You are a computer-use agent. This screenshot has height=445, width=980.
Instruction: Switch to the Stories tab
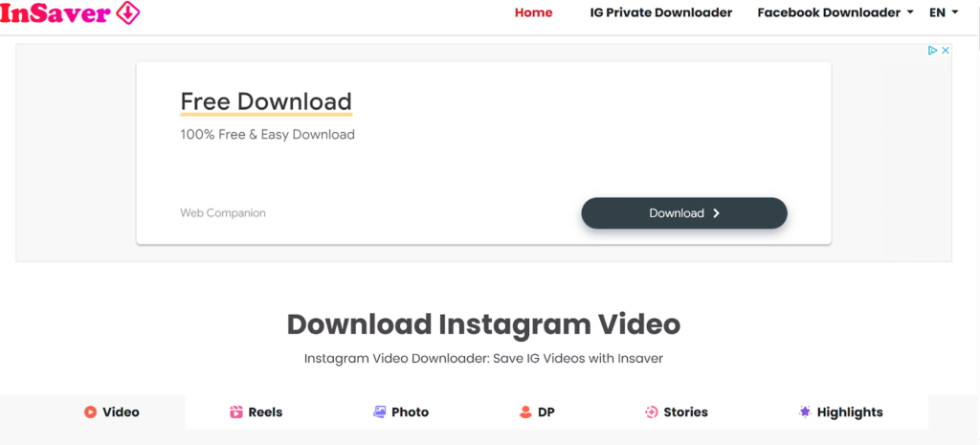(x=677, y=412)
